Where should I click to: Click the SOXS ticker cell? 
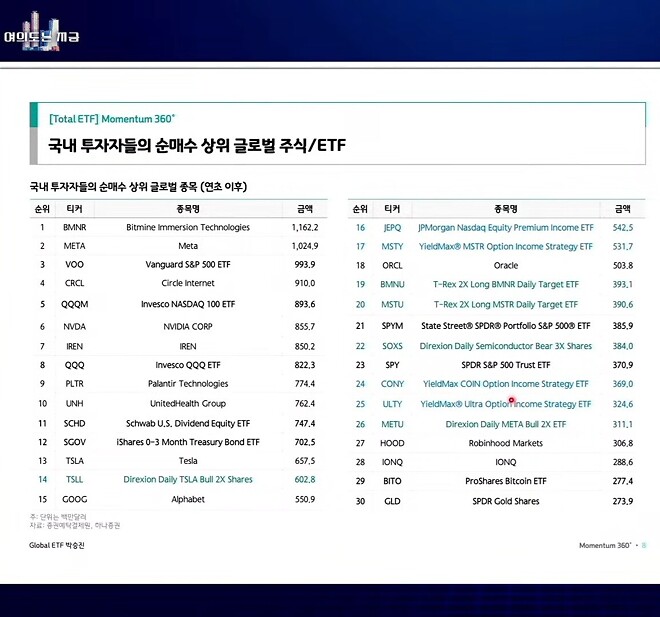tap(392, 346)
